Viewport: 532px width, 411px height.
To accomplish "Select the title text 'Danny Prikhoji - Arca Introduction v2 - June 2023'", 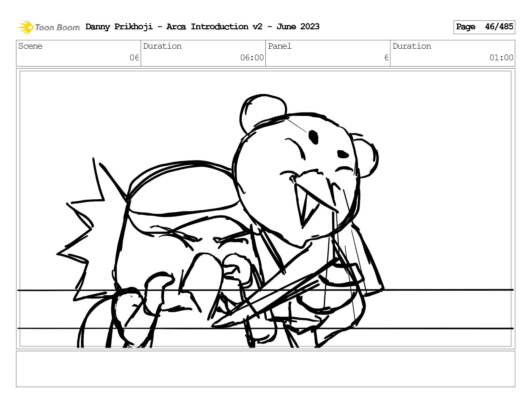I will pos(202,27).
